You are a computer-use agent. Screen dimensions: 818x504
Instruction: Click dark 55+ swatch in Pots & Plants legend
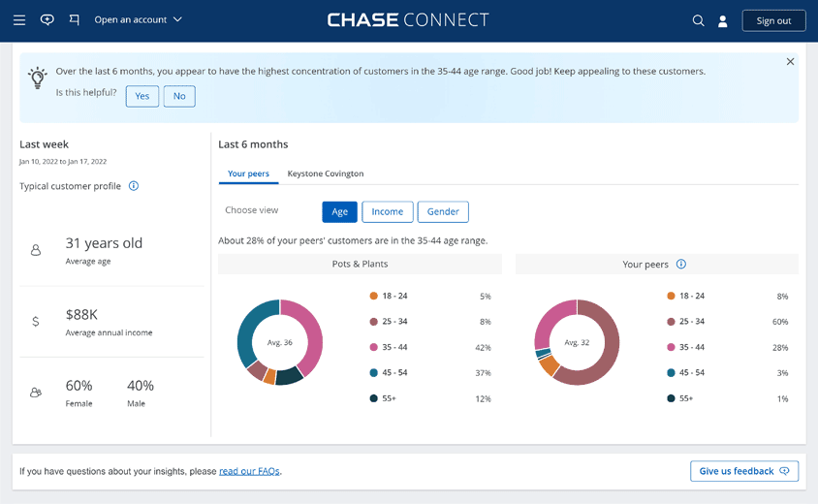coord(373,398)
